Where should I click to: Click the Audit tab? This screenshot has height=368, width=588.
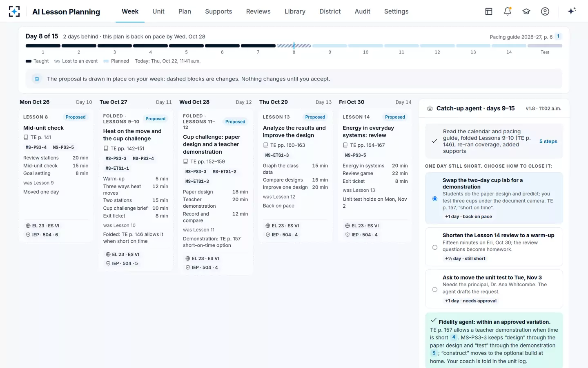363,11
